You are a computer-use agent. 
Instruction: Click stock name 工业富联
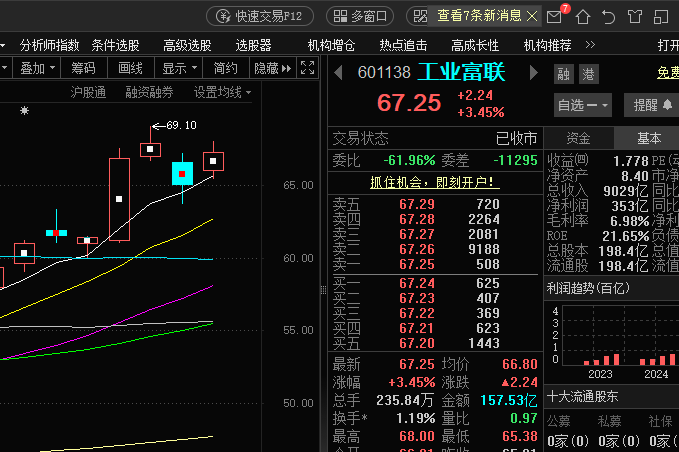click(461, 72)
